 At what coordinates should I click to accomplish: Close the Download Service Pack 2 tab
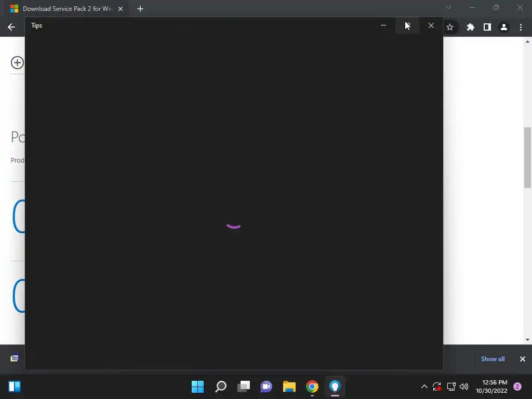(121, 9)
